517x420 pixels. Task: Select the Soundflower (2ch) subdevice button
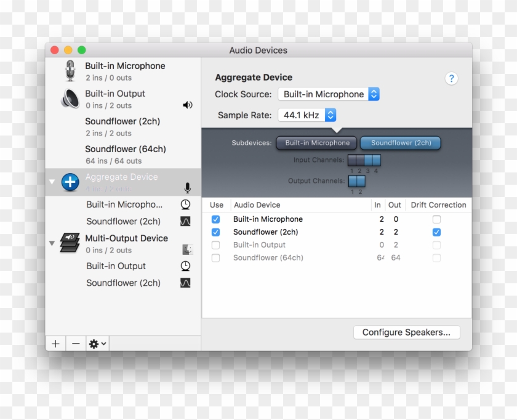(401, 143)
